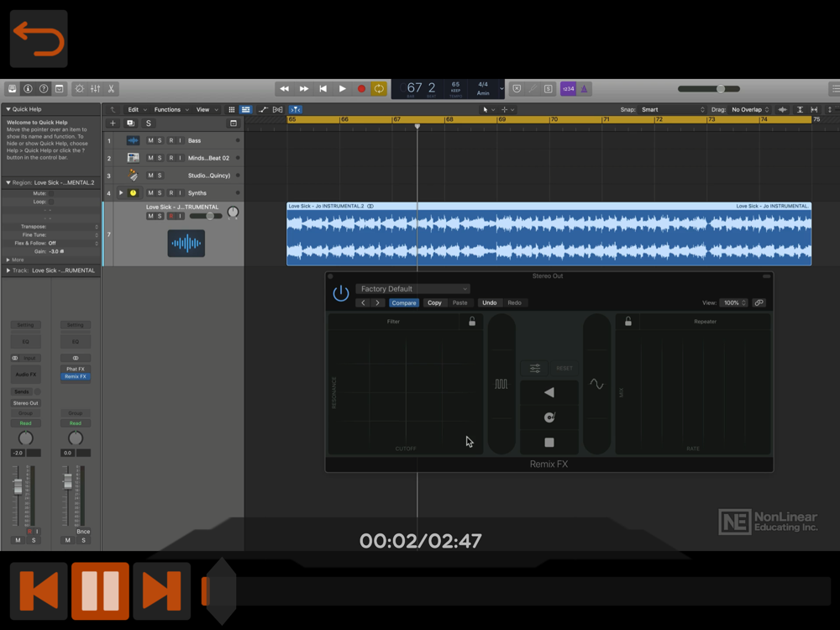Click the plugin link chain icon
This screenshot has width=840, height=630.
759,302
